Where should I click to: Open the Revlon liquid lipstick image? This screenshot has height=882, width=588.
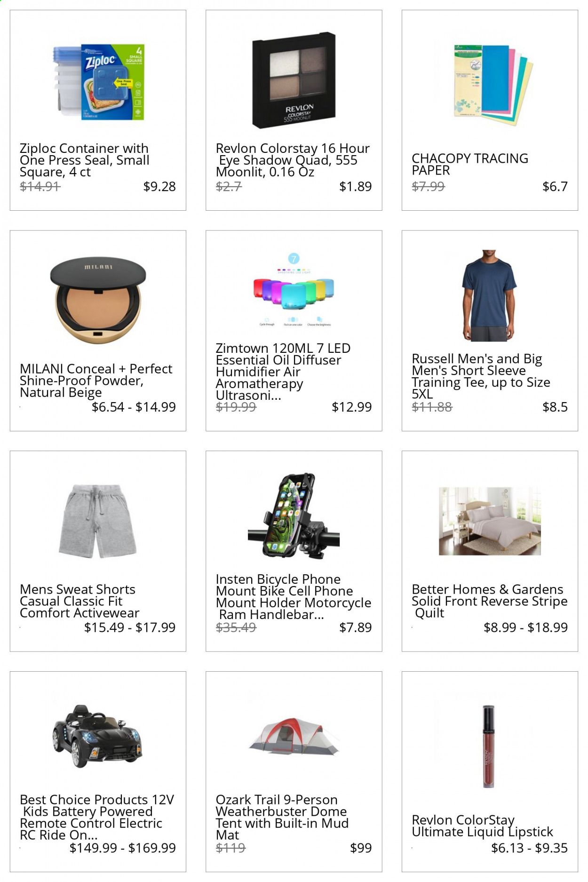click(488, 746)
